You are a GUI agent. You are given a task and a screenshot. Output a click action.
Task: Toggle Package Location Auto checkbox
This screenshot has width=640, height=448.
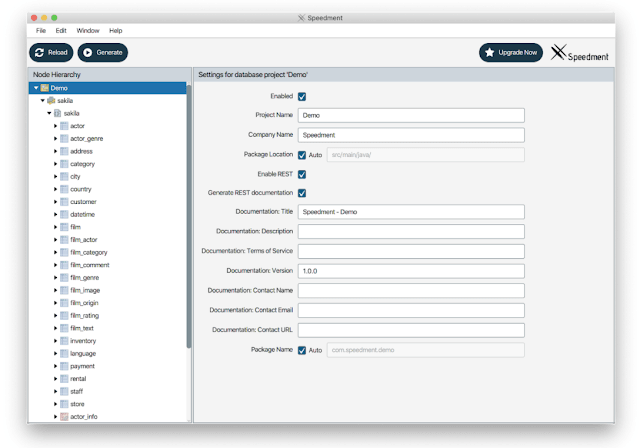[x=302, y=155]
